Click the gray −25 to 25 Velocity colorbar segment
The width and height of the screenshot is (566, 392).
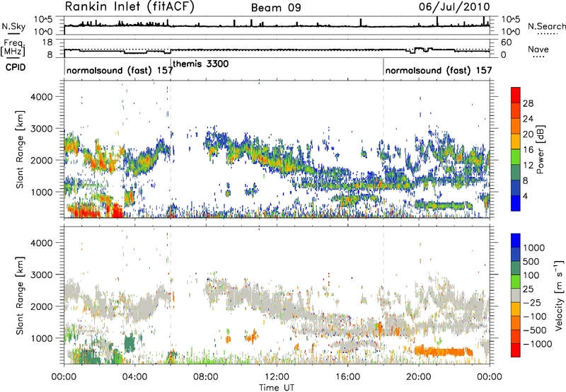[x=516, y=295]
